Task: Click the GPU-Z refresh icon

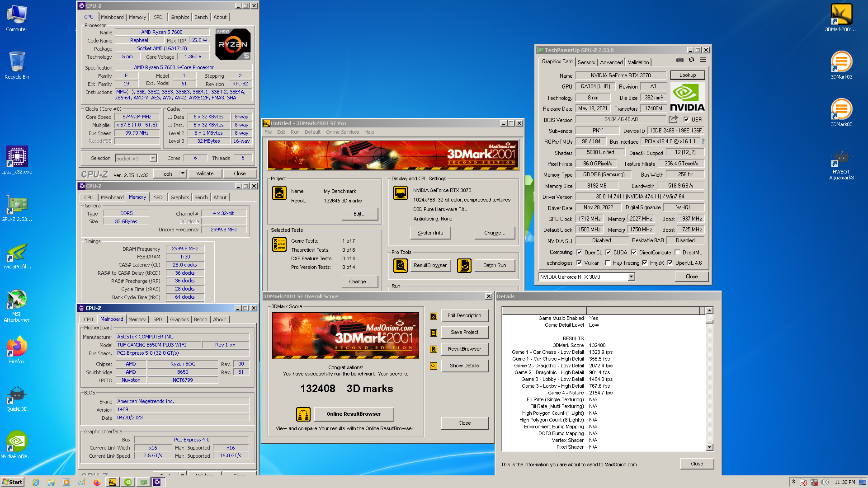Action: tap(691, 60)
